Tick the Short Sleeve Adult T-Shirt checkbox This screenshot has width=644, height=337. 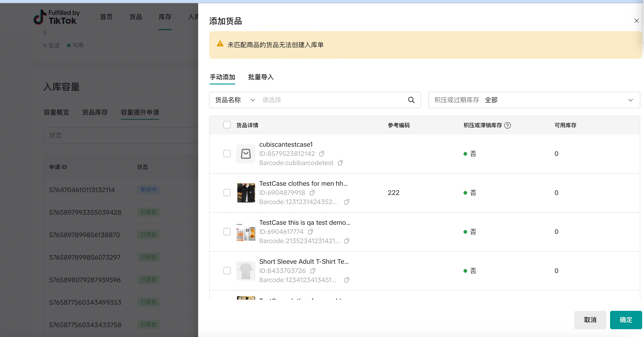(x=227, y=271)
